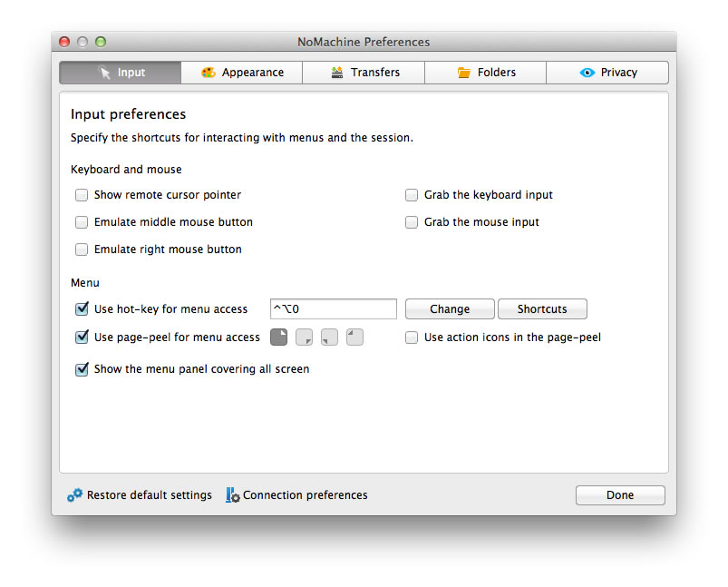The image size is (728, 587).
Task: Enable Use action icons in the page-peel
Action: (412, 338)
